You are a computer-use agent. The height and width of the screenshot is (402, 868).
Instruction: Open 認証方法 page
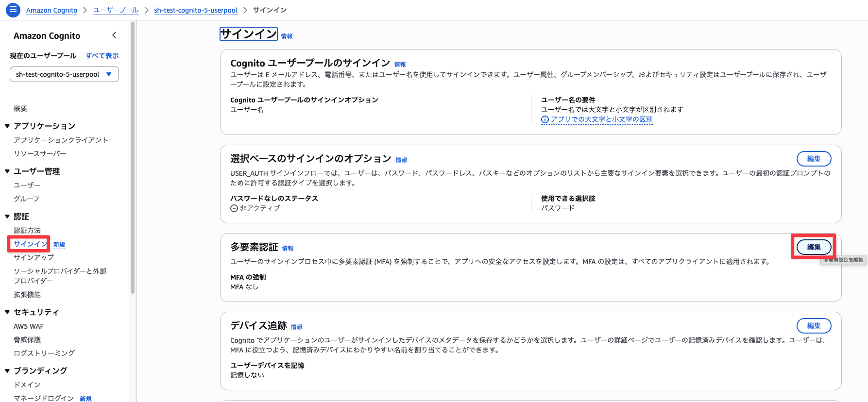click(x=27, y=231)
